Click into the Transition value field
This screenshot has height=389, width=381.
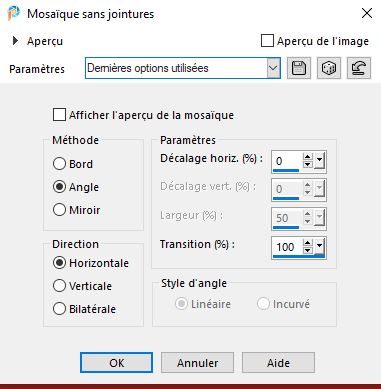(287, 247)
